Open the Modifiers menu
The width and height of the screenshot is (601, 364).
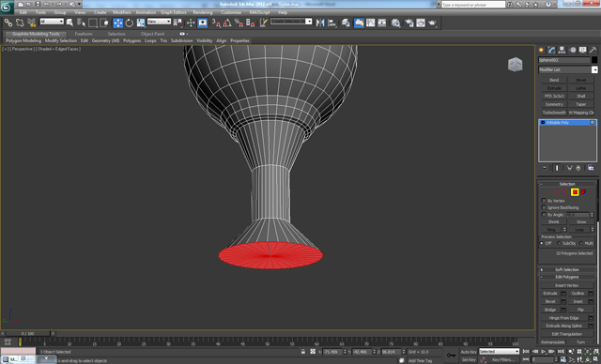(x=122, y=12)
